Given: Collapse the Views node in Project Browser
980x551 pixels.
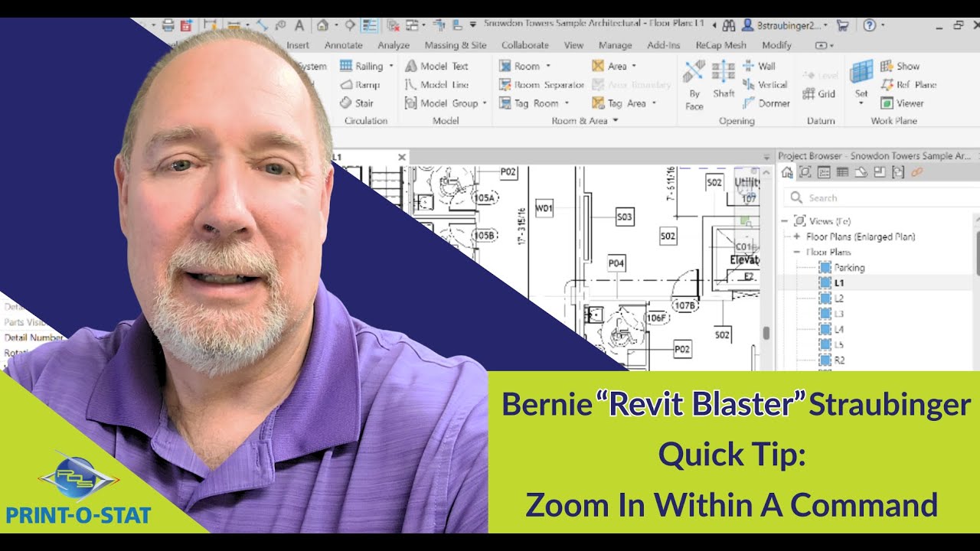Looking at the screenshot, I should point(785,221).
